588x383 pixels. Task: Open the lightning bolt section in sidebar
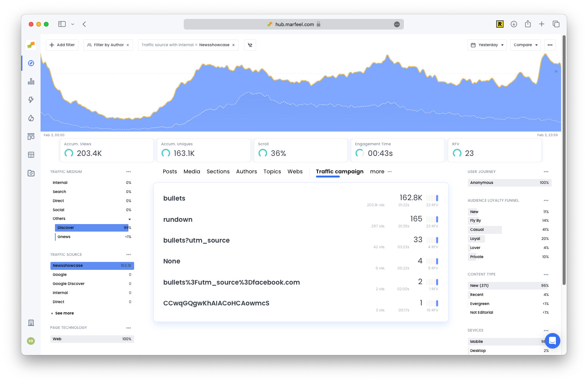tap(31, 100)
